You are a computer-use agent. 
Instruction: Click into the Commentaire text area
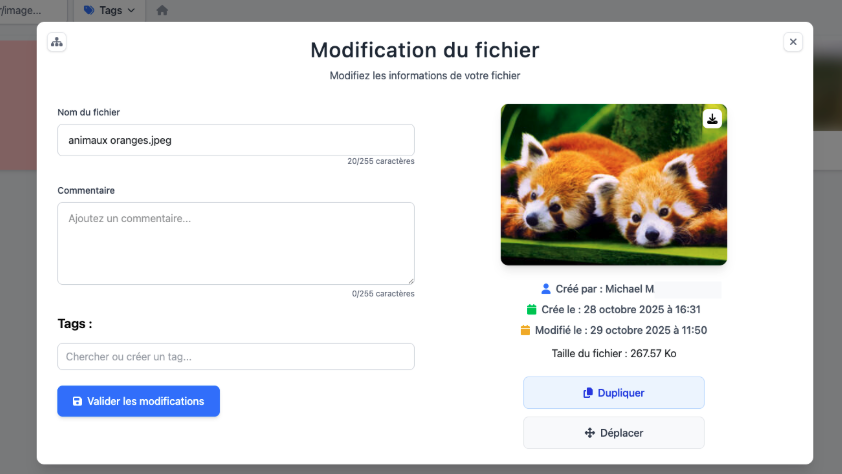click(x=236, y=243)
